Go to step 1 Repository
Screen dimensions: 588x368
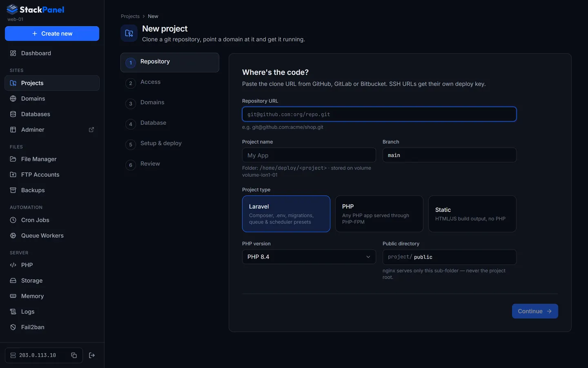click(170, 63)
